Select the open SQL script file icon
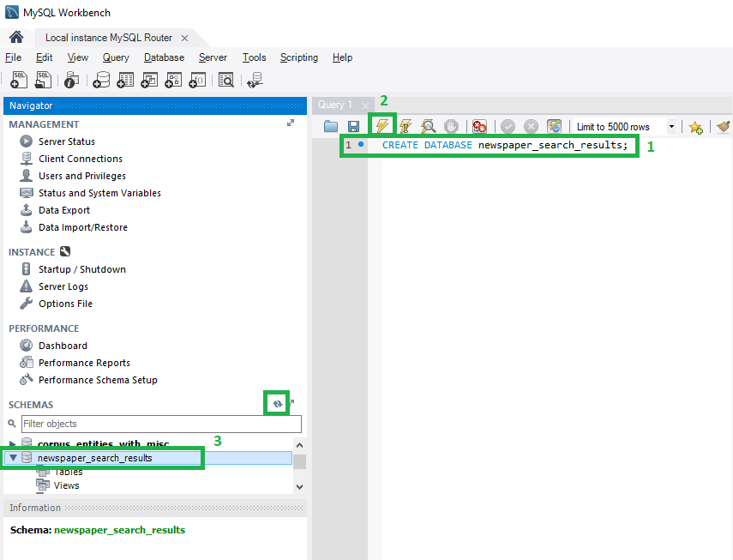 click(330, 126)
